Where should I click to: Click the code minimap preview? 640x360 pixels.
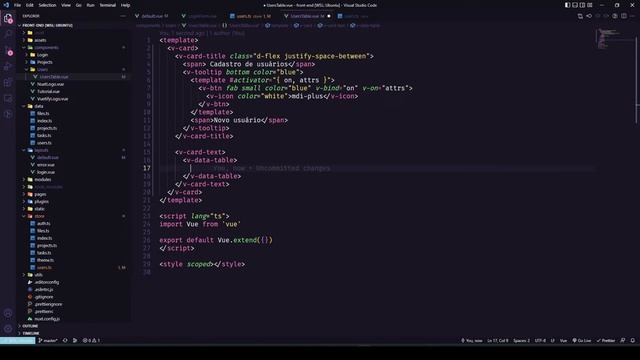[x=615, y=40]
